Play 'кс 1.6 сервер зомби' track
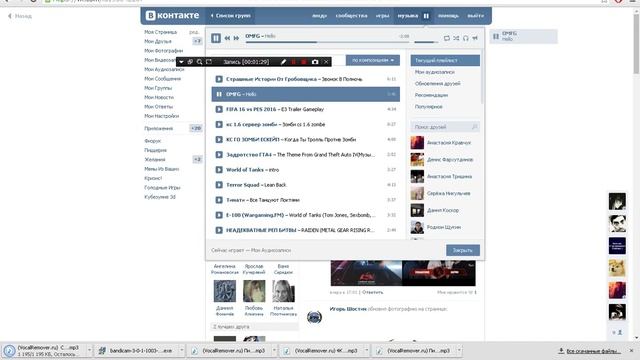This screenshot has width=640, height=360. click(219, 124)
